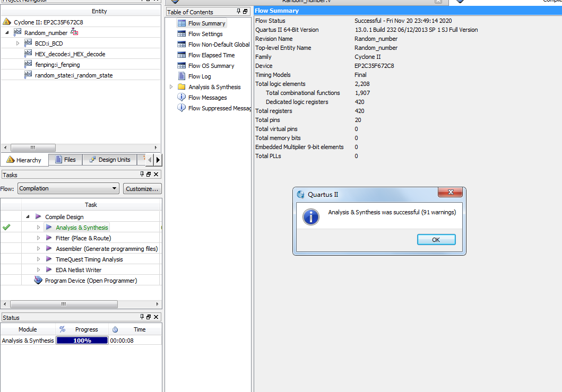The image size is (562, 392).
Task: Select Flow Messages in Table of Contents
Action: pos(207,98)
